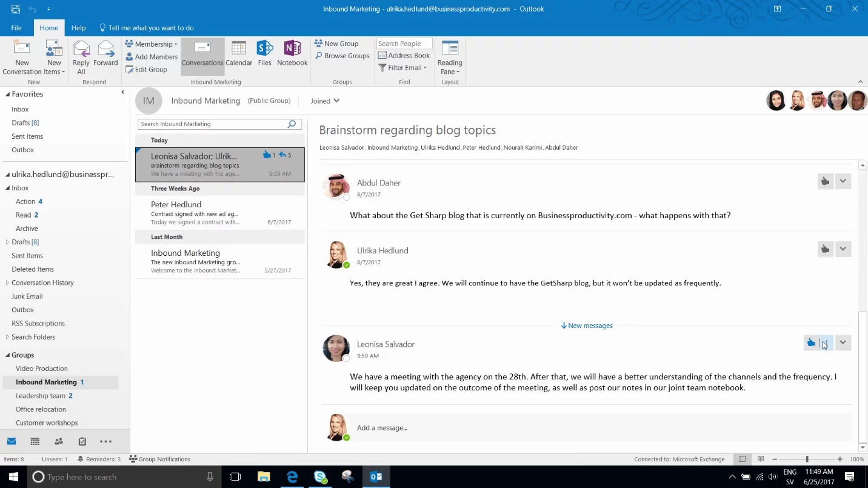
Task: Open the Reading Pane layout menu
Action: pyautogui.click(x=450, y=58)
